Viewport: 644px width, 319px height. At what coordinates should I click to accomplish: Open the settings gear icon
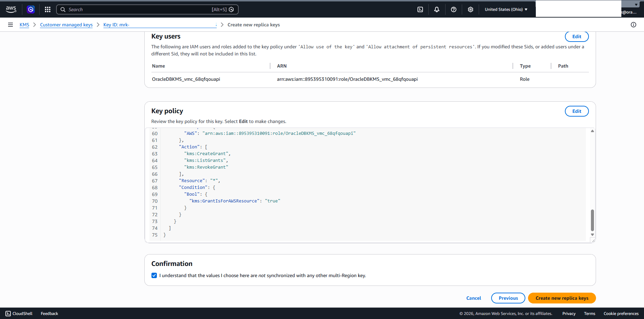[x=471, y=9]
